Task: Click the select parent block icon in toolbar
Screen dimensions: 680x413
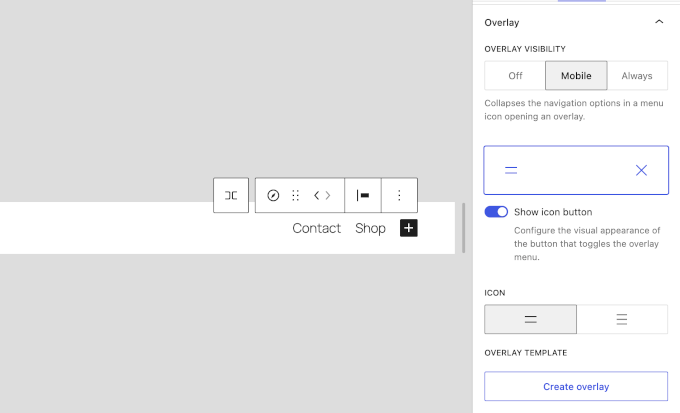Action: click(x=231, y=195)
